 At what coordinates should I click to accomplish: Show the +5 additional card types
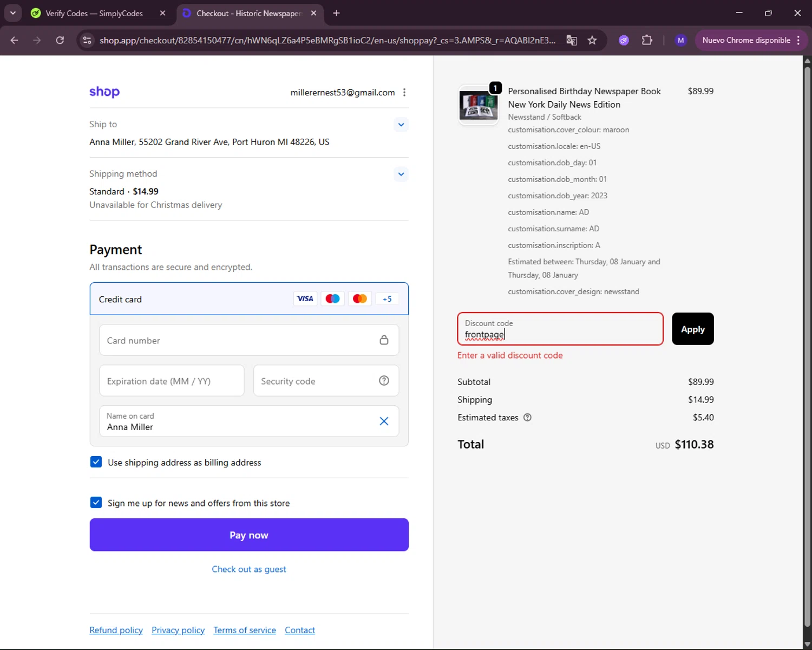[x=387, y=299]
